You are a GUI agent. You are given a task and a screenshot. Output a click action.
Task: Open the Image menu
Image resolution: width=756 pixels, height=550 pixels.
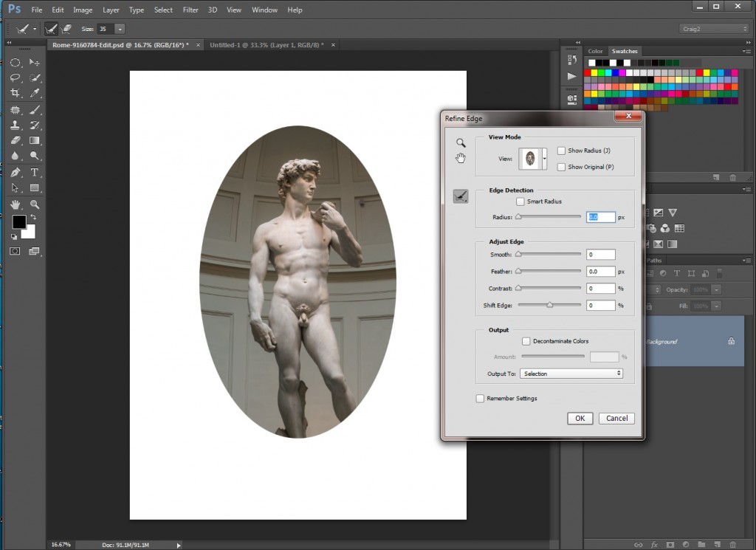point(83,10)
